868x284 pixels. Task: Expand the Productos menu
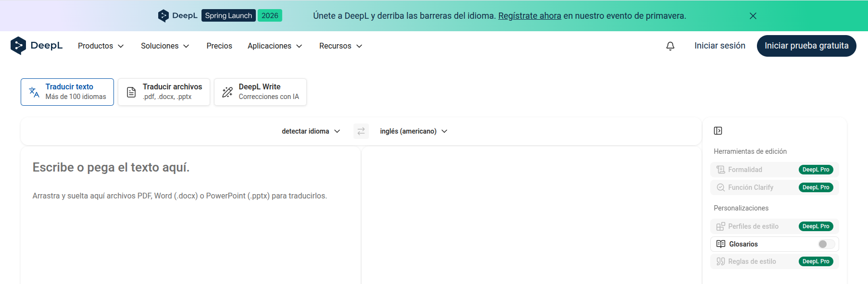coord(101,46)
